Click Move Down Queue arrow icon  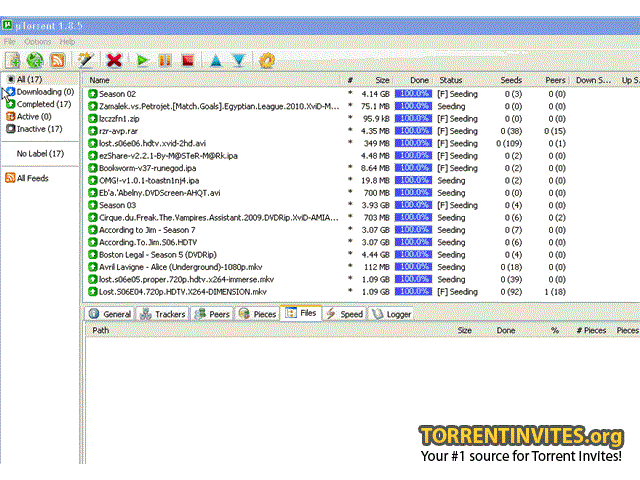[239, 61]
